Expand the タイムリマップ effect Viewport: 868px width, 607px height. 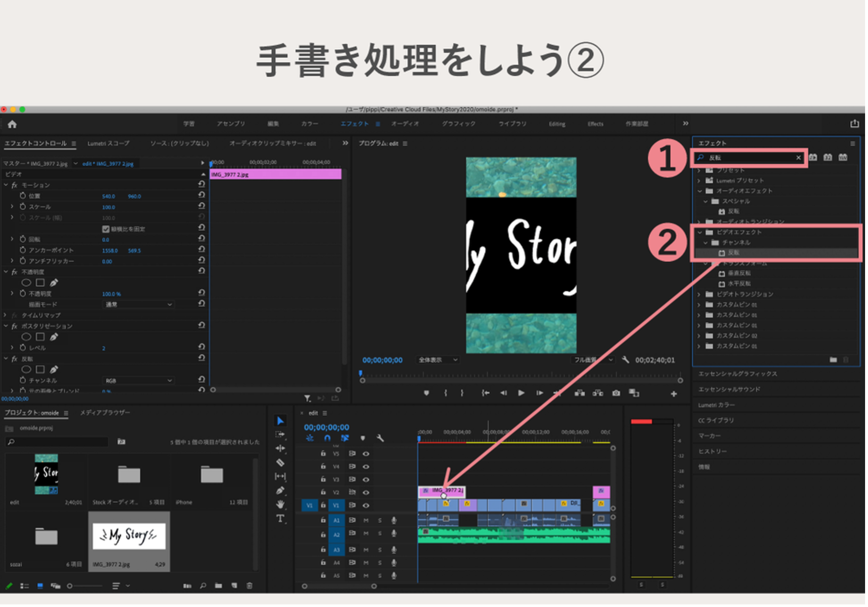(5, 316)
